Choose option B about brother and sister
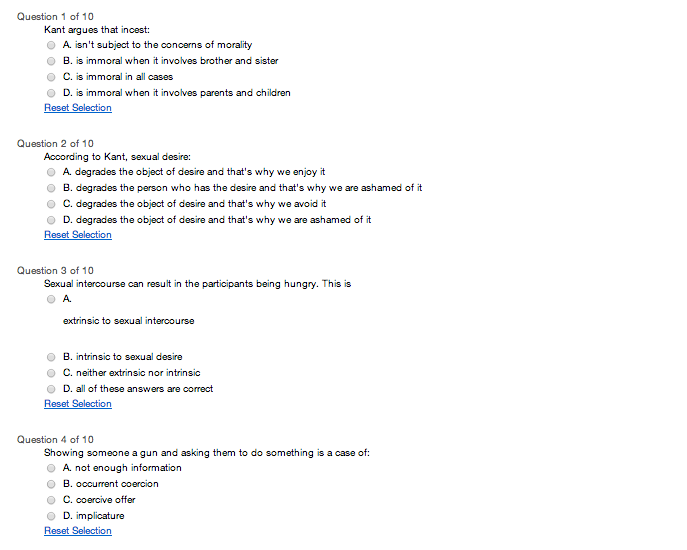 (x=51, y=61)
